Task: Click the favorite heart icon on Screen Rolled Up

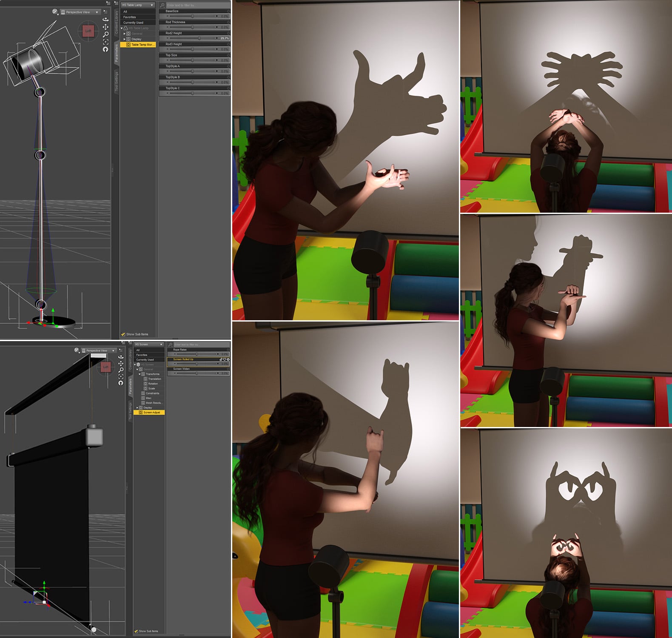Action: tap(225, 359)
